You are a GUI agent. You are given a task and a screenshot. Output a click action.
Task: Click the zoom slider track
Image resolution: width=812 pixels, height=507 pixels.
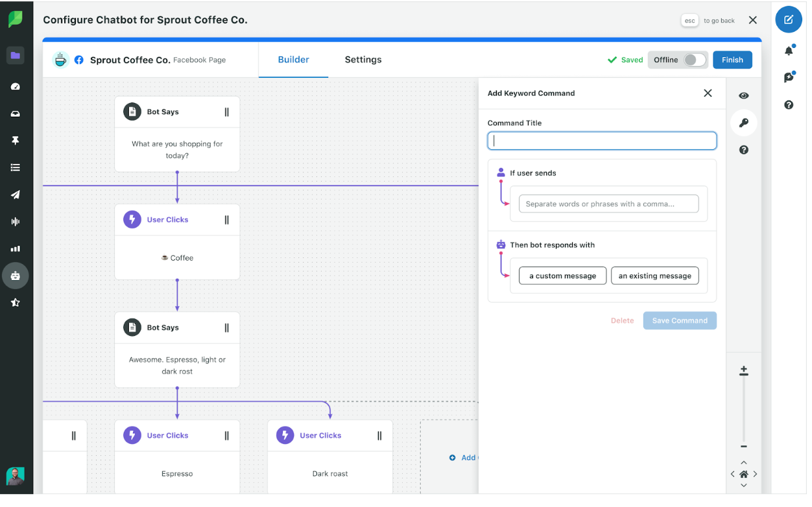coord(744,411)
